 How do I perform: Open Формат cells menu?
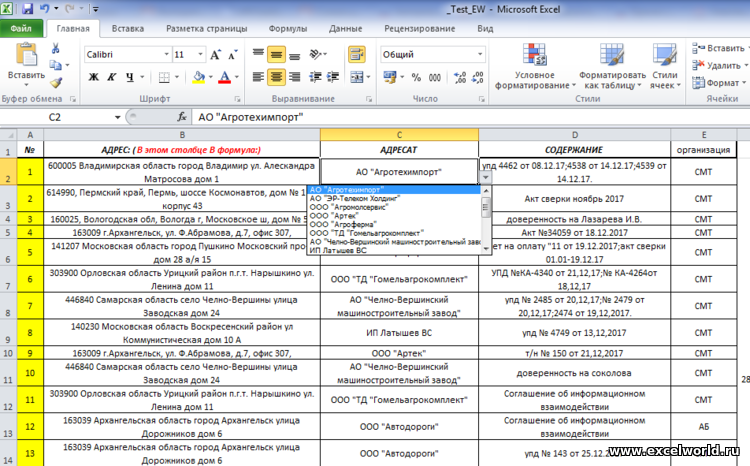tap(718, 83)
